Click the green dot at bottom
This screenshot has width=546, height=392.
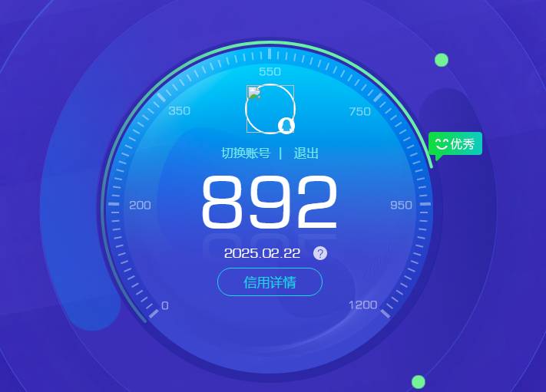pos(419,381)
